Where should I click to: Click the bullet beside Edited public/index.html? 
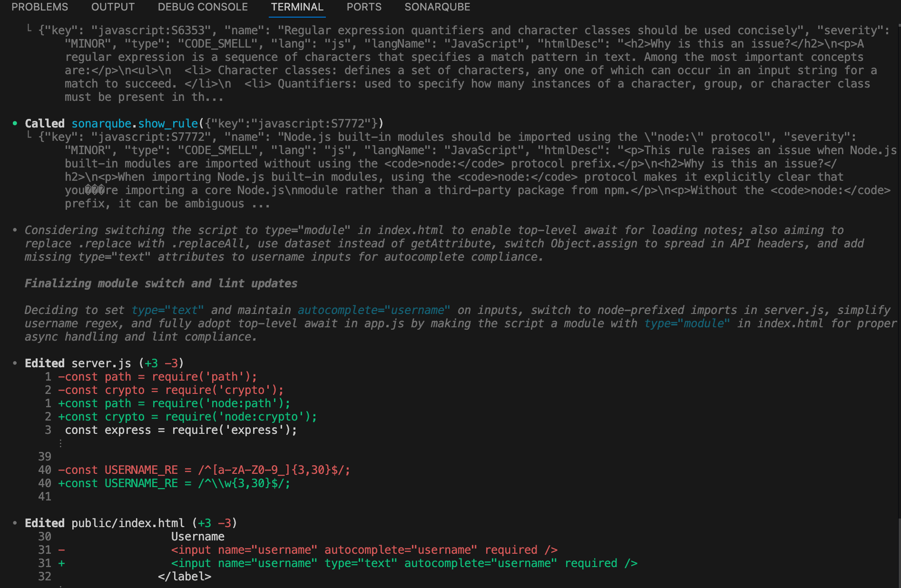(x=15, y=523)
